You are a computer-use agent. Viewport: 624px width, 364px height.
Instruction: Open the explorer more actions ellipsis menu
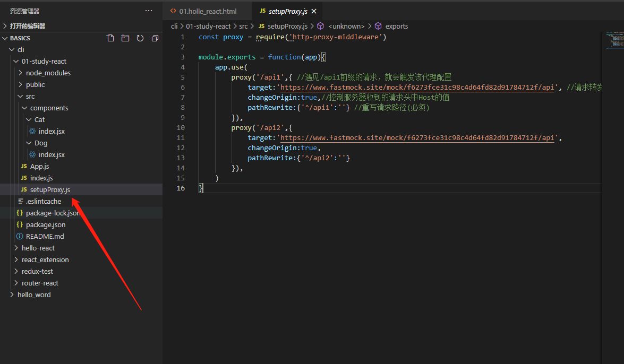[x=149, y=11]
